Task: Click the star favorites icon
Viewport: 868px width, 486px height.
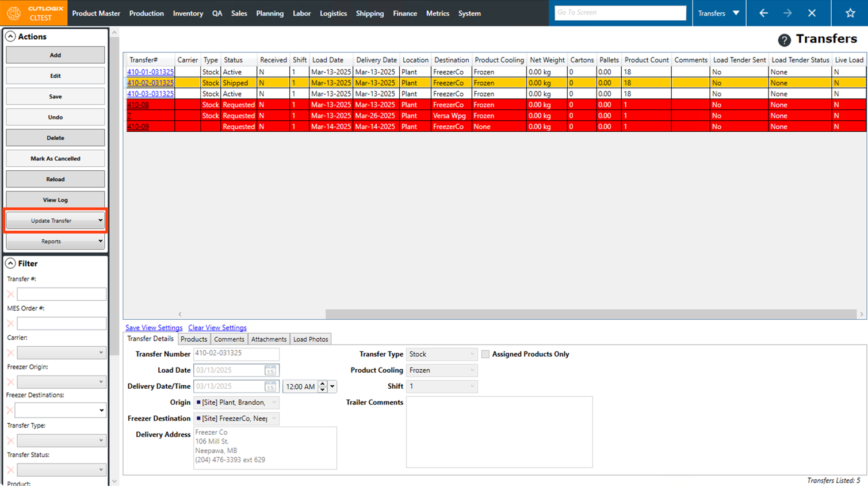Action: point(850,13)
